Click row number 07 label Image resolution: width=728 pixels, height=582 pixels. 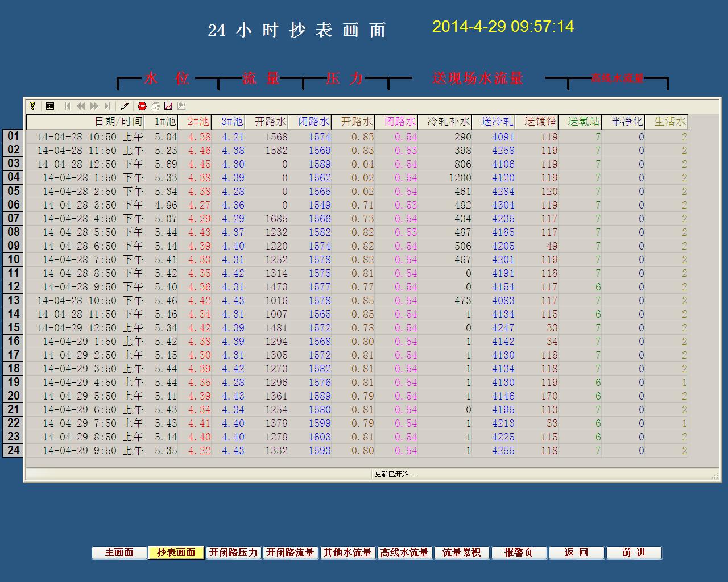[x=14, y=218]
